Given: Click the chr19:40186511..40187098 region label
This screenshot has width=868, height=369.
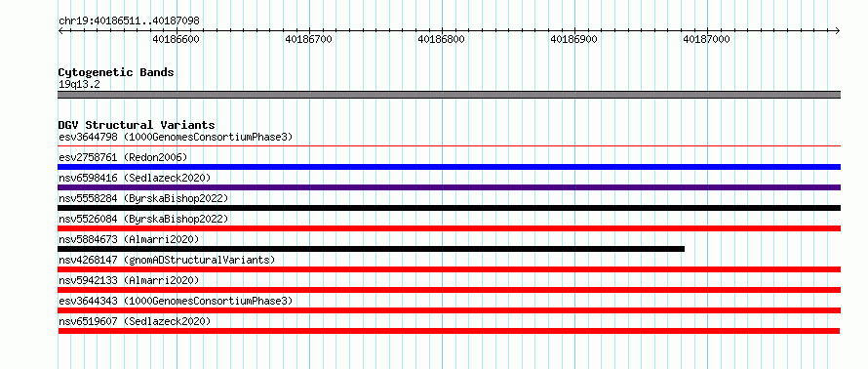Looking at the screenshot, I should [x=129, y=21].
